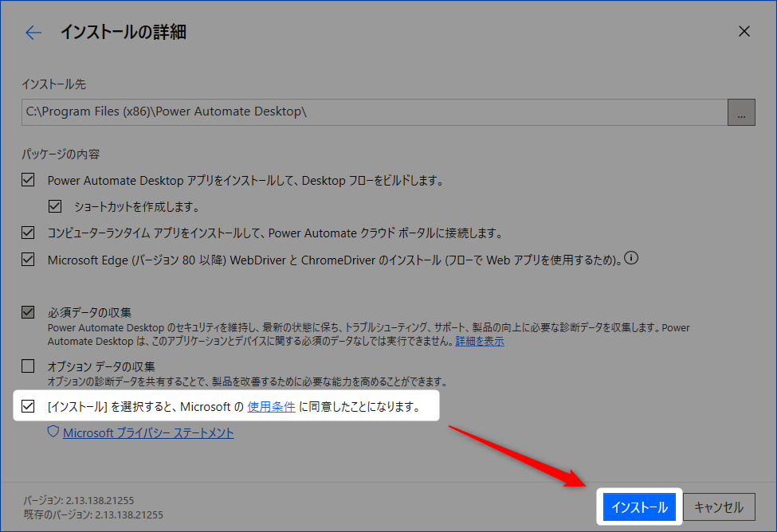The height and width of the screenshot is (532, 777).
Task: Click the インストールの詳細 title
Action: pyautogui.click(x=124, y=32)
